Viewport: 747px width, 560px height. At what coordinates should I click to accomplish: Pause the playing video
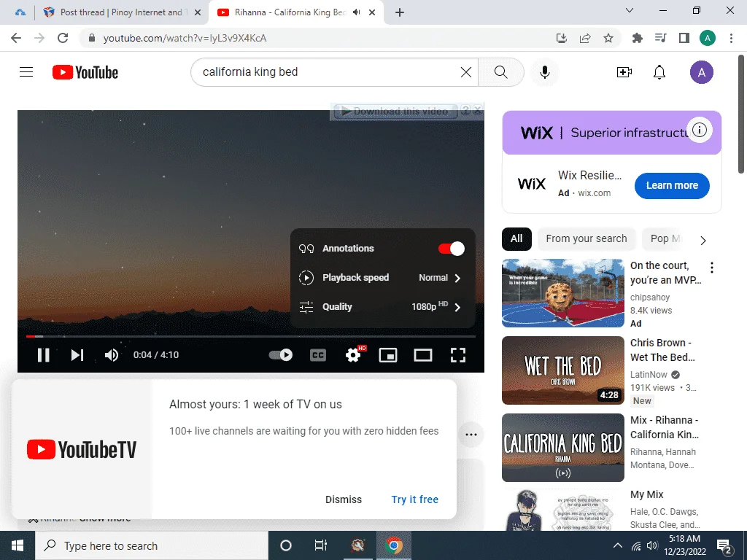click(43, 355)
